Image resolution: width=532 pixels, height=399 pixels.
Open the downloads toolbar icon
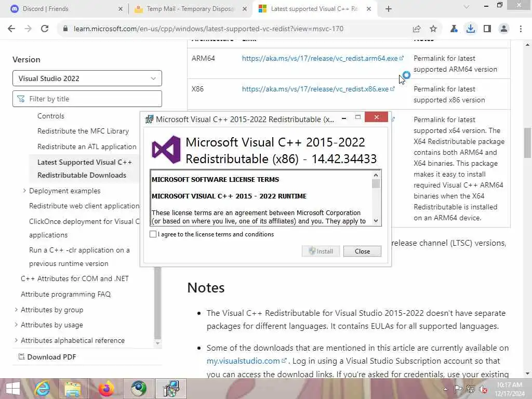point(470,29)
